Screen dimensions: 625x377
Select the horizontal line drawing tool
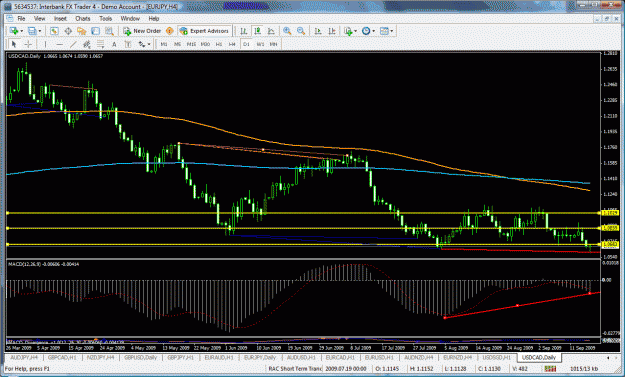pos(59,44)
